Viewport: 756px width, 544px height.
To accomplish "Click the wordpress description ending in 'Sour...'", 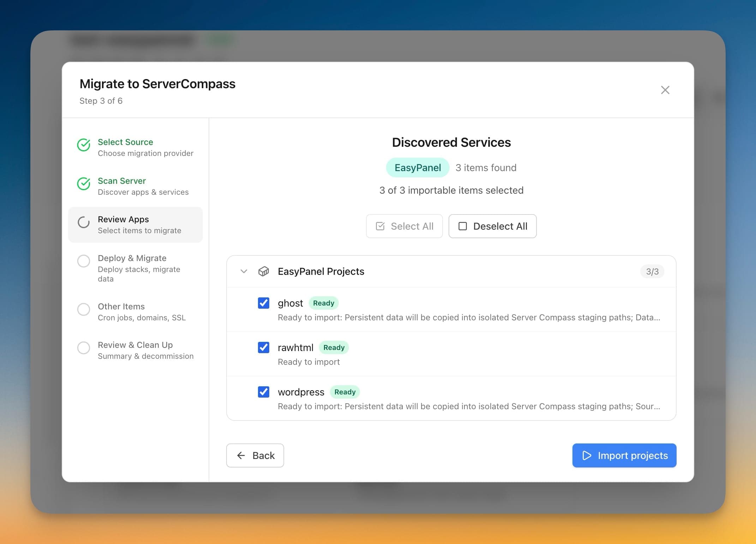I will tap(469, 406).
